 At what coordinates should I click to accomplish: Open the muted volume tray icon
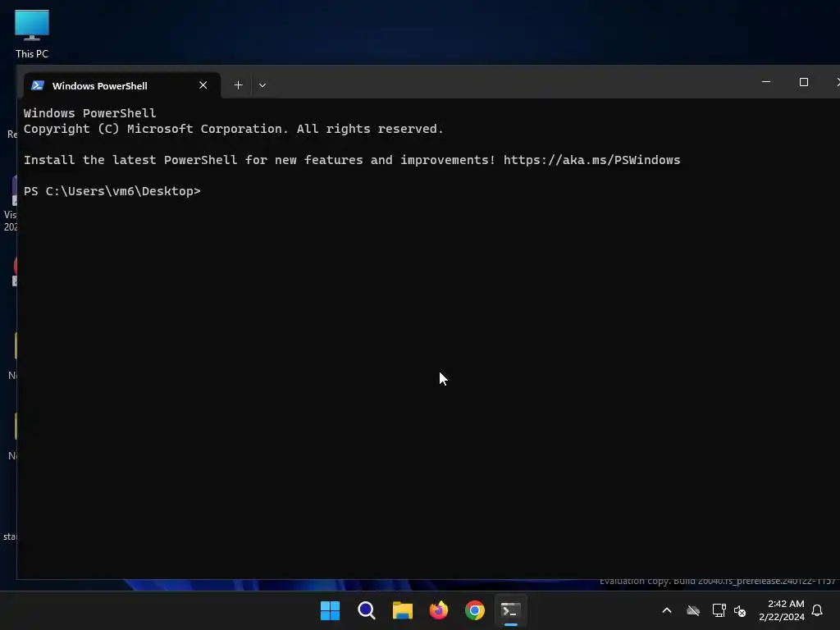[x=740, y=610]
